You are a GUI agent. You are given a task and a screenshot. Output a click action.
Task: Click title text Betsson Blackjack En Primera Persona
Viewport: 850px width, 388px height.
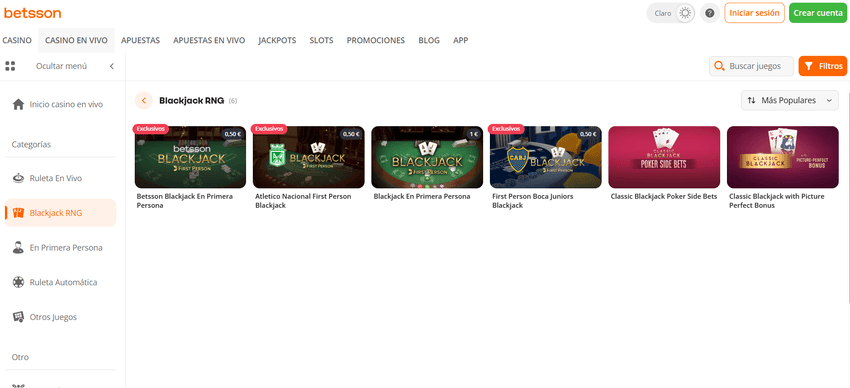coord(185,201)
